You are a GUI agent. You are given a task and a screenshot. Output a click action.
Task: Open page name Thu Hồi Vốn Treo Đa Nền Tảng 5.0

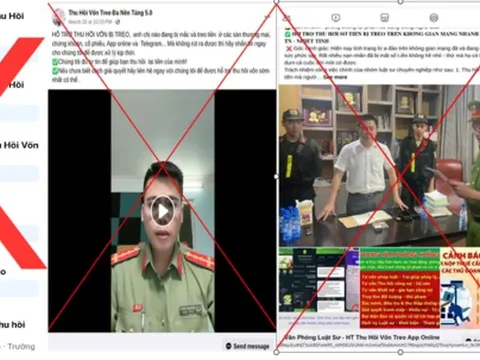pos(110,13)
